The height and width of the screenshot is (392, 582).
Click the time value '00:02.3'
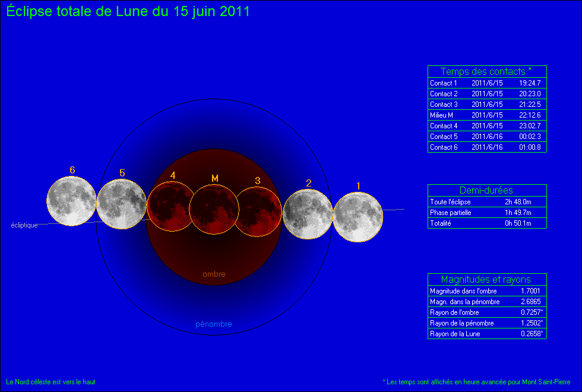point(530,137)
